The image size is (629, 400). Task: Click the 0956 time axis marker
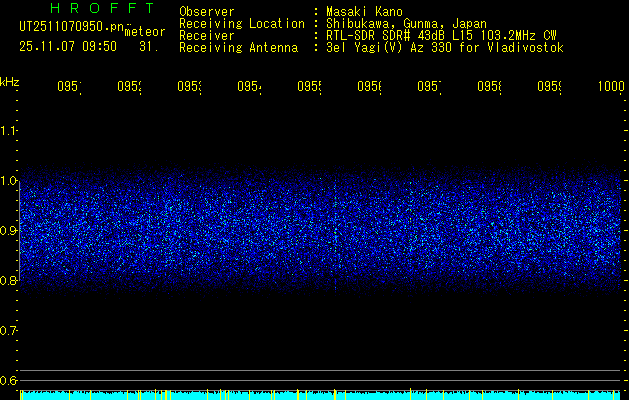[369, 86]
